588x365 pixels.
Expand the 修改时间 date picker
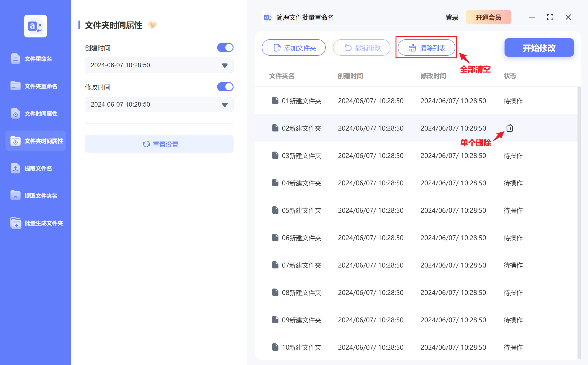point(224,104)
